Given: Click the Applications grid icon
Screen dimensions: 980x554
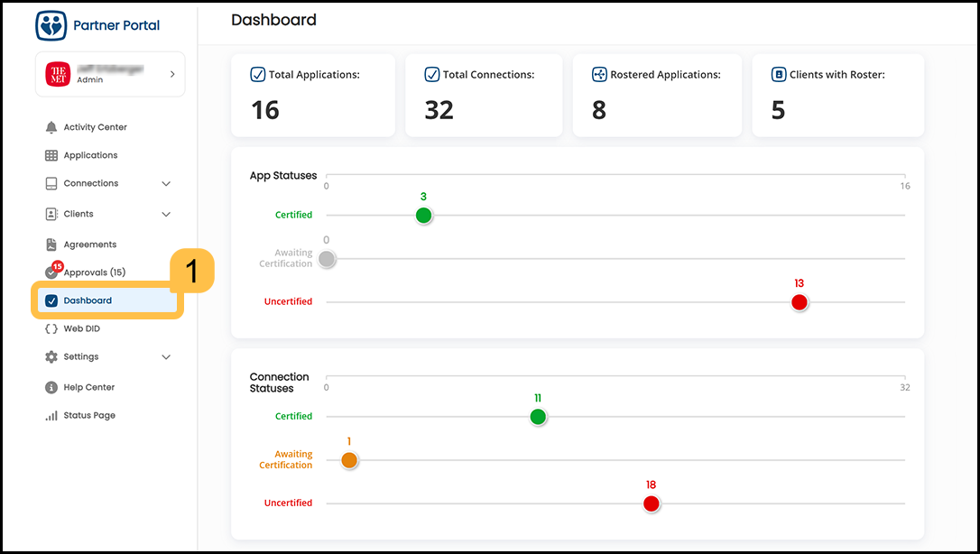Looking at the screenshot, I should 51,155.
